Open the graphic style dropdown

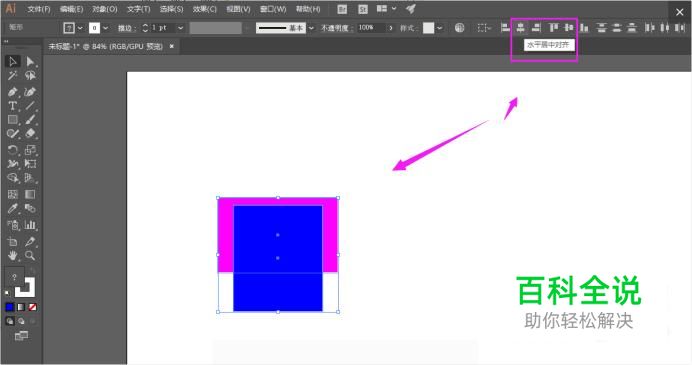pos(440,28)
